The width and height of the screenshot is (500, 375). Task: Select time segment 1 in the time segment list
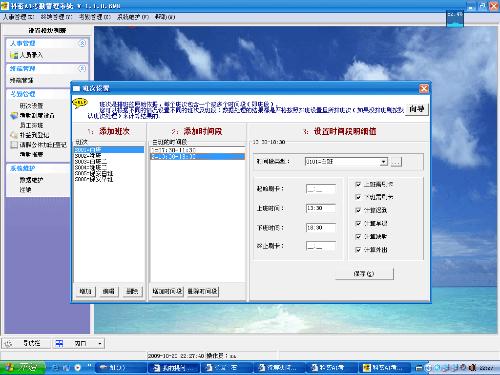pyautogui.click(x=198, y=150)
